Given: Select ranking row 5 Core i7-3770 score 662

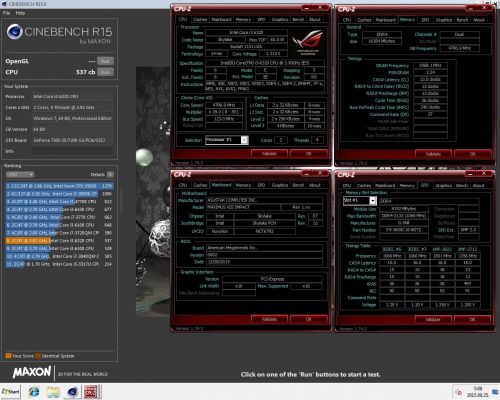Looking at the screenshot, I should pyautogui.click(x=59, y=217).
